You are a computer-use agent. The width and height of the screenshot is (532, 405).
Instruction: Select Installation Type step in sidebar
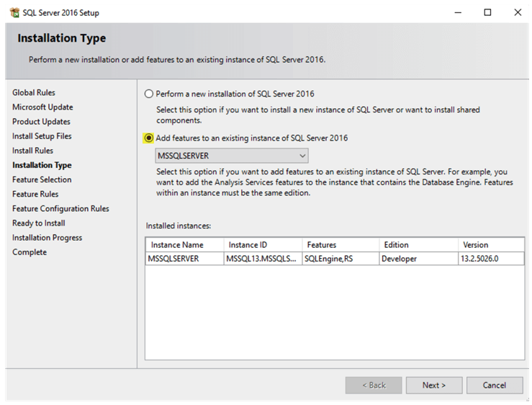pyautogui.click(x=42, y=165)
